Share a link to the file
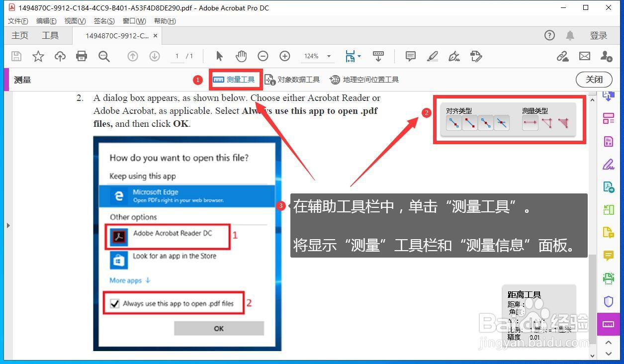Screen dimensions: 624x364 point(563,56)
